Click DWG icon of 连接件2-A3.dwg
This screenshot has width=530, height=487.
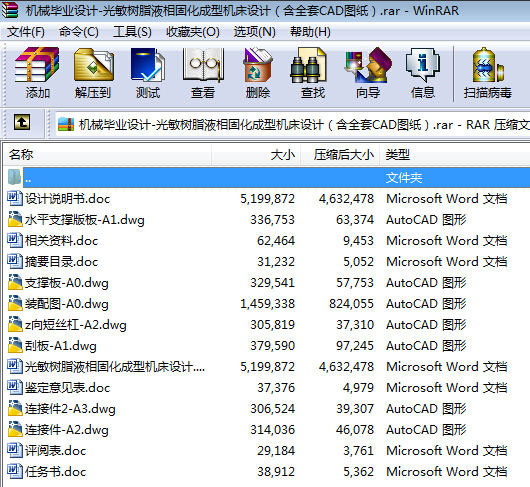tap(15, 408)
